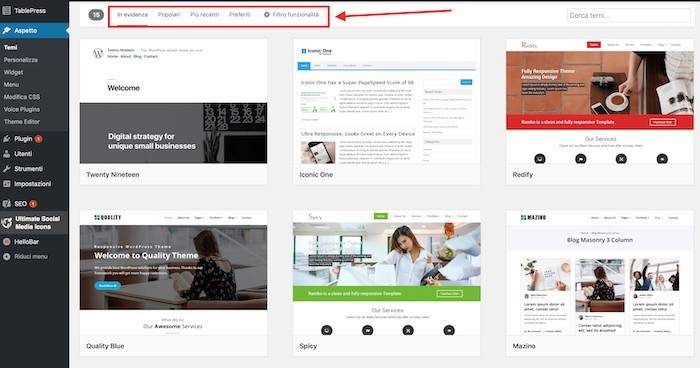
Task: Open Voice Plugins in sidebar
Action: [21, 109]
